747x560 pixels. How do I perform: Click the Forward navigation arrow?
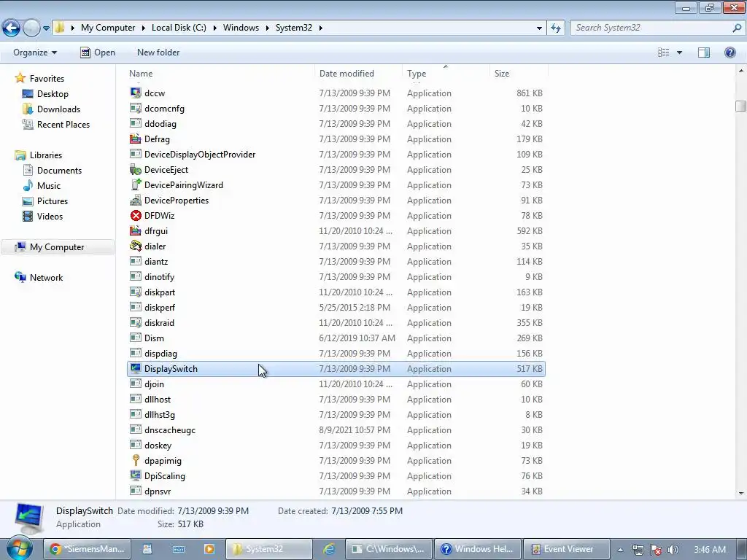pos(31,28)
